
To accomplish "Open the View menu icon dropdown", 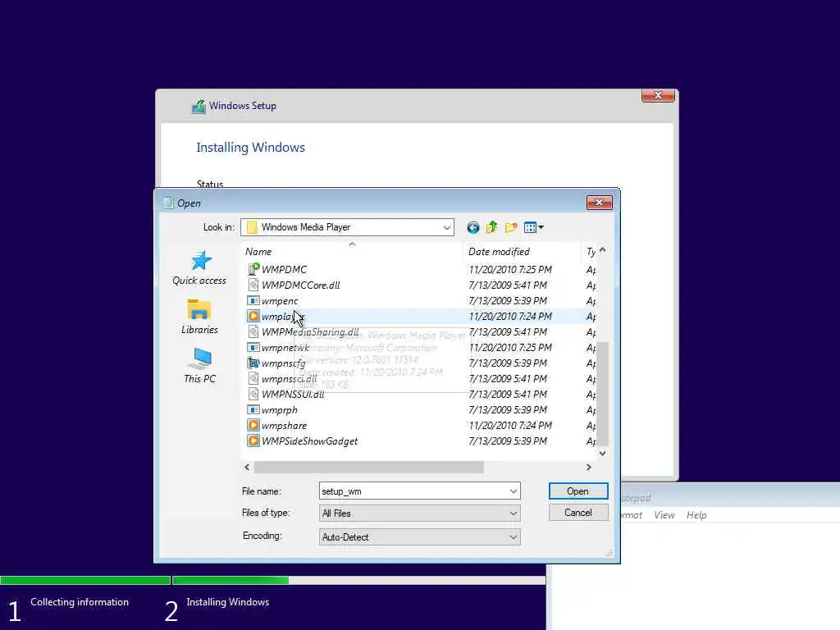I will click(533, 228).
